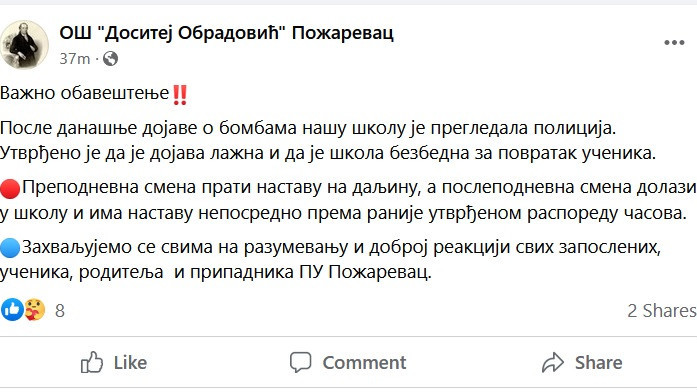This screenshot has height=392, width=697.
Task: Open the list of 8 reactions
Action: tap(60, 311)
